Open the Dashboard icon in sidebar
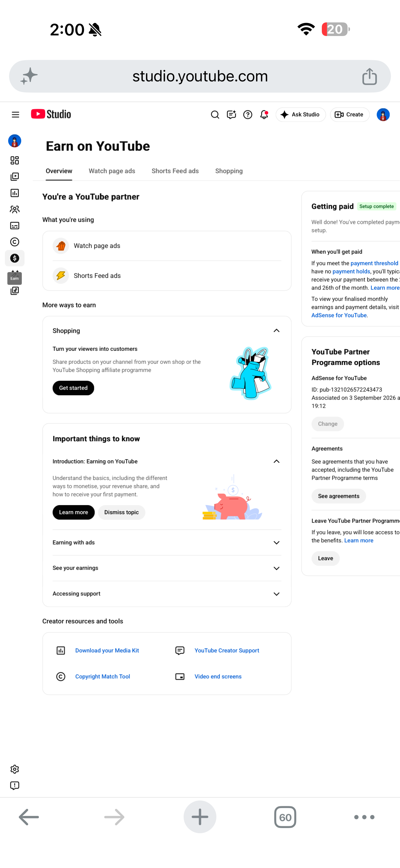The image size is (400, 868). 15,160
